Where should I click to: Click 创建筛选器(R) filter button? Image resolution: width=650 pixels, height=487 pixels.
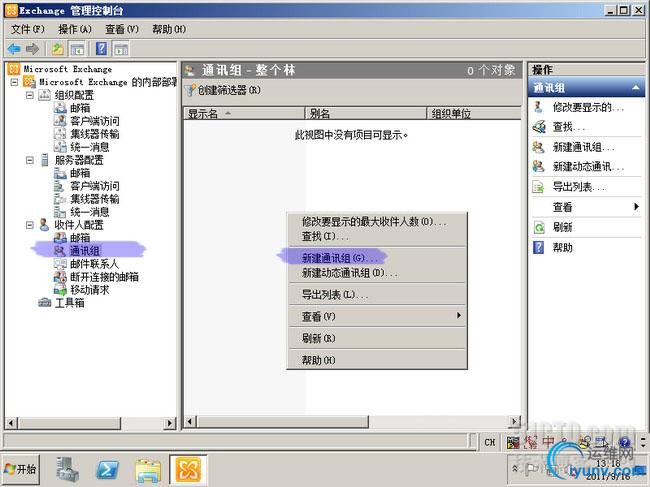[x=223, y=90]
